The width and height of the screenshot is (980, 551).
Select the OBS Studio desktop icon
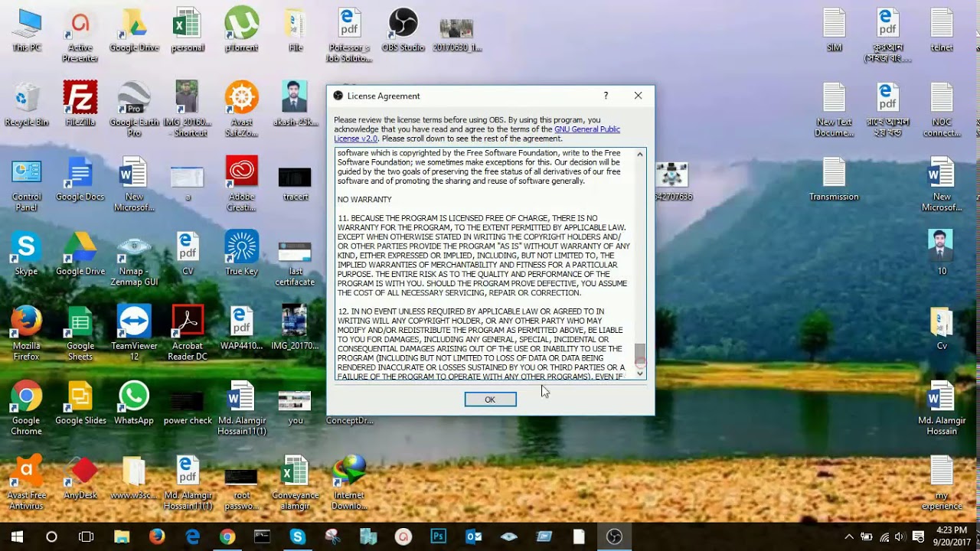pos(403,31)
